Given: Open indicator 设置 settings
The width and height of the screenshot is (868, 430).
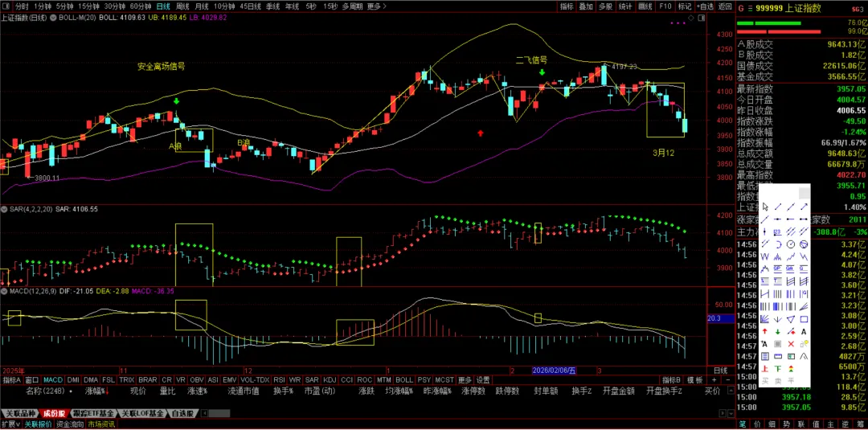Looking at the screenshot, I should (483, 380).
